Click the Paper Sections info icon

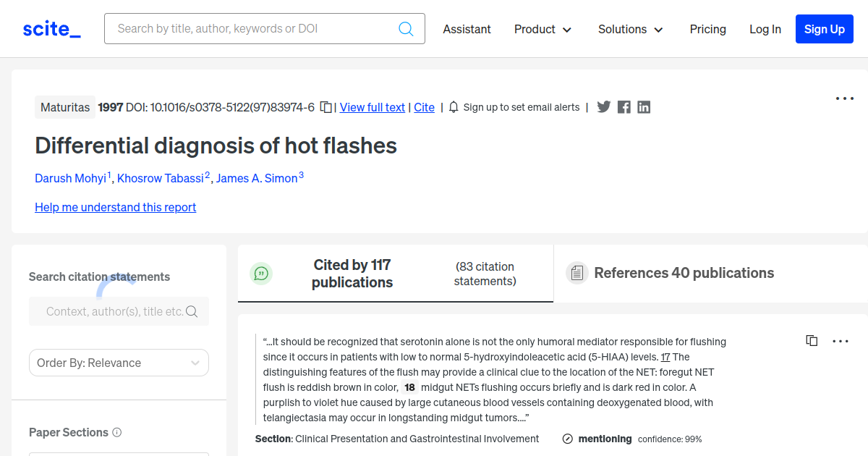click(117, 432)
